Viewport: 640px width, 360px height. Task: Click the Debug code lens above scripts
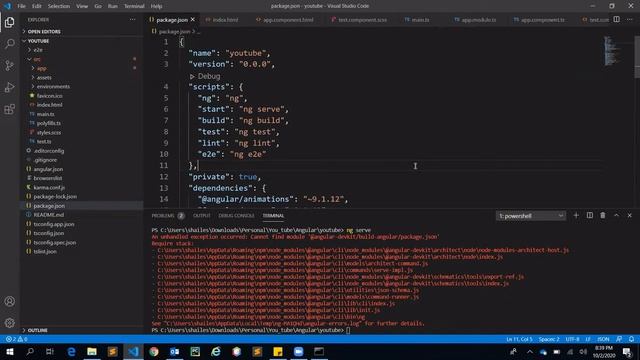click(209, 76)
